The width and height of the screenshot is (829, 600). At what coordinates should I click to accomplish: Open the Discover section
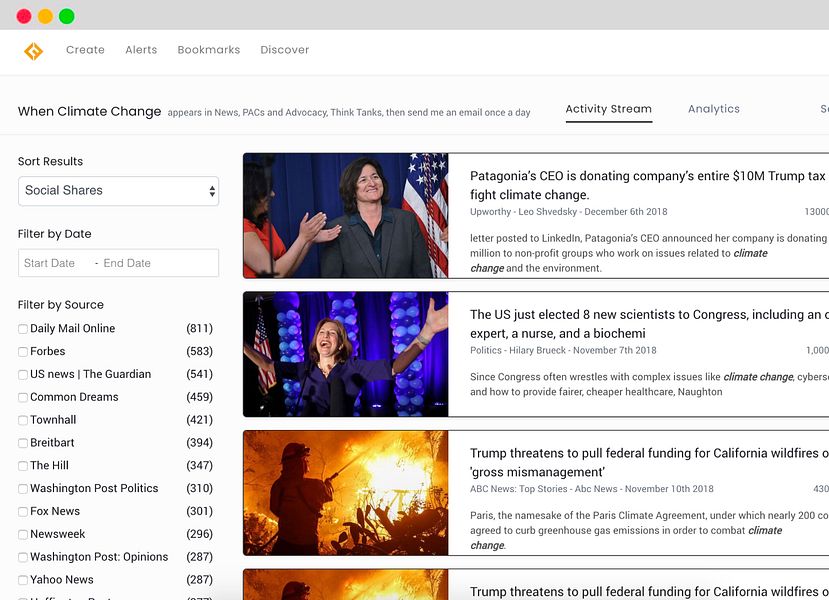(x=284, y=50)
